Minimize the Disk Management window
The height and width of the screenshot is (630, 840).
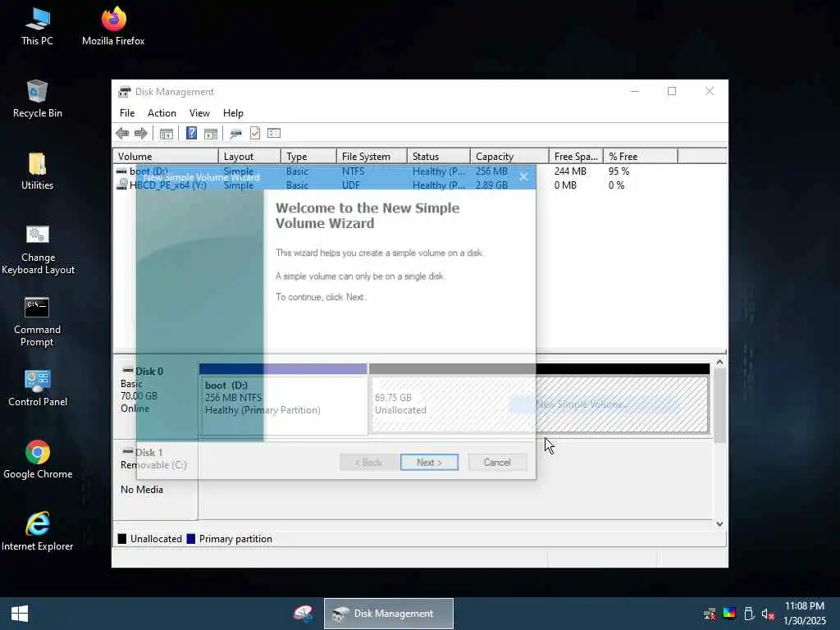[635, 92]
